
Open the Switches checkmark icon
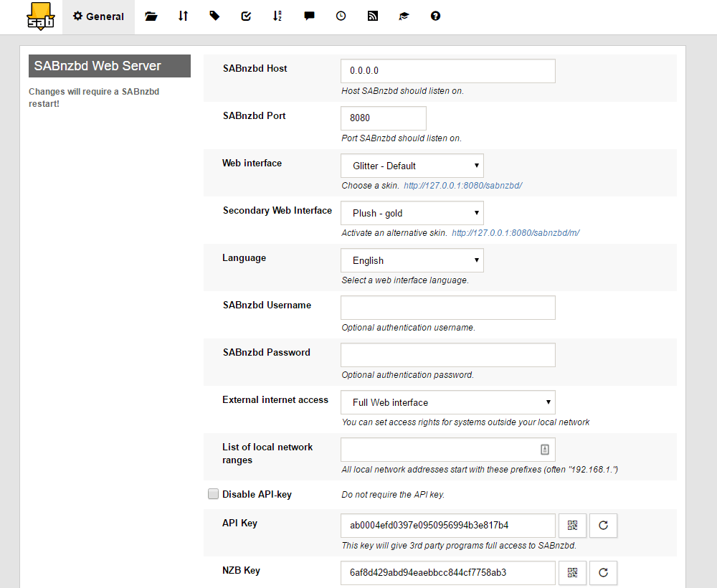[246, 16]
